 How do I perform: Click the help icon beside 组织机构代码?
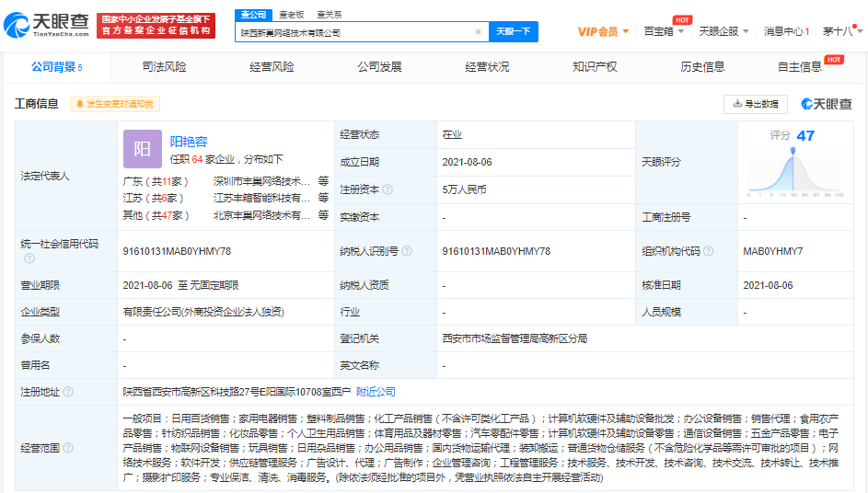[x=709, y=251]
